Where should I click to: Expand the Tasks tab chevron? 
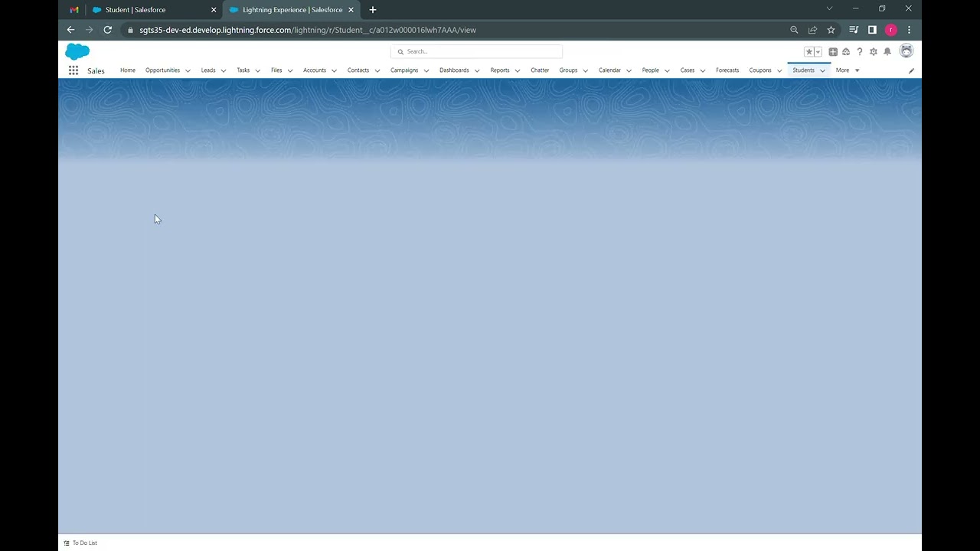257,70
